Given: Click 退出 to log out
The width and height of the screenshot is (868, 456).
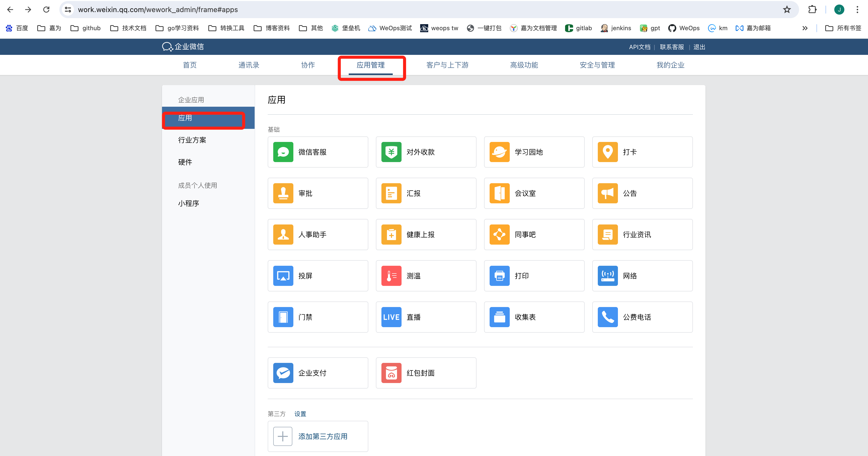Looking at the screenshot, I should click(699, 47).
